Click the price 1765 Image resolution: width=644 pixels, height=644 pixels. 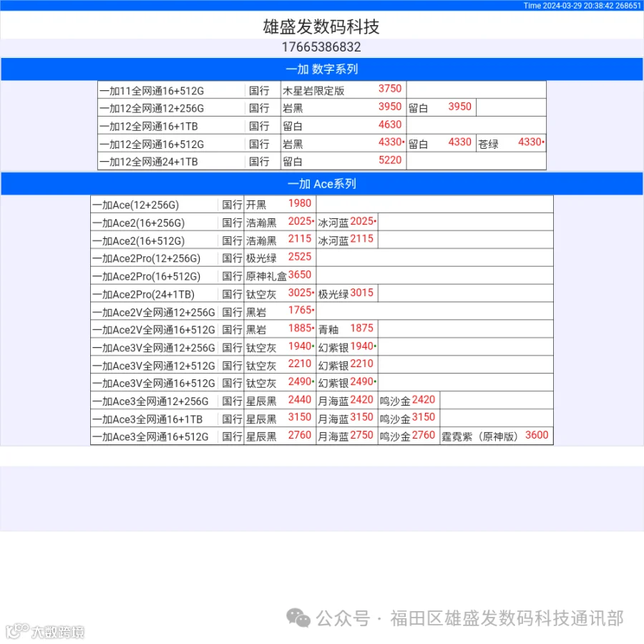(299, 311)
